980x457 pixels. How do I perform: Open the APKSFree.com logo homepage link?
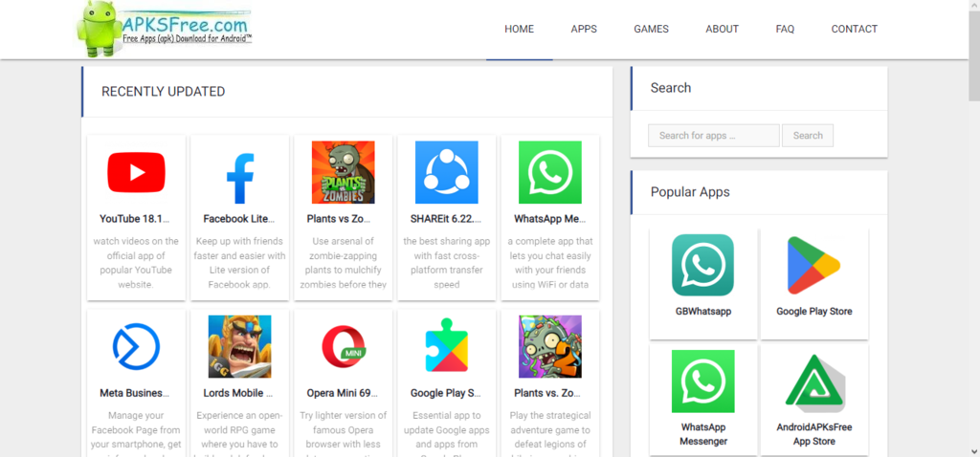coord(164,30)
